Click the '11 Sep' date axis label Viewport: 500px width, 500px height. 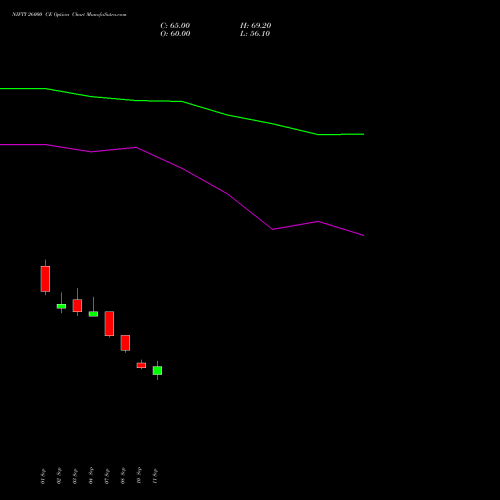tap(155, 476)
